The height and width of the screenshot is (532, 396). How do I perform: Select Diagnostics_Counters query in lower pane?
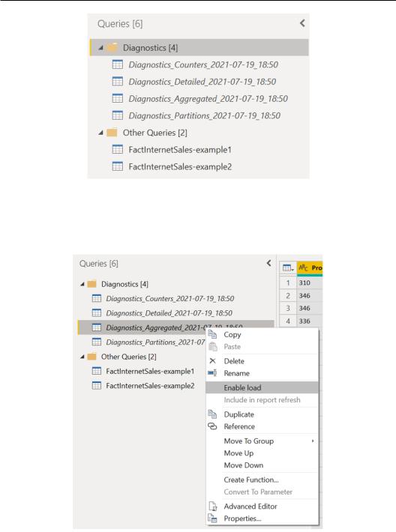[170, 298]
